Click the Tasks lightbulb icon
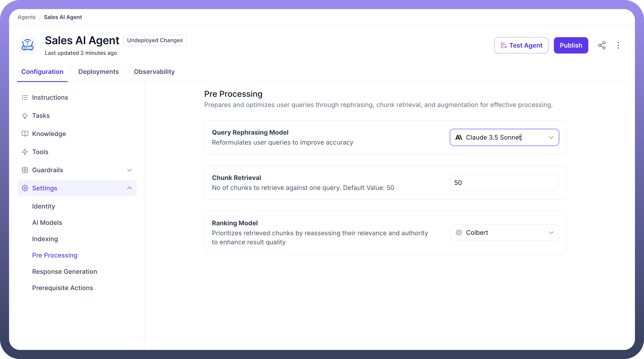Viewport: 644px width, 359px height. [x=25, y=116]
